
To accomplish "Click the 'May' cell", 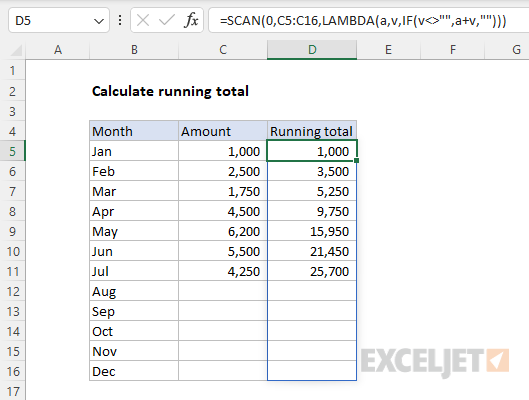I will pyautogui.click(x=134, y=231).
